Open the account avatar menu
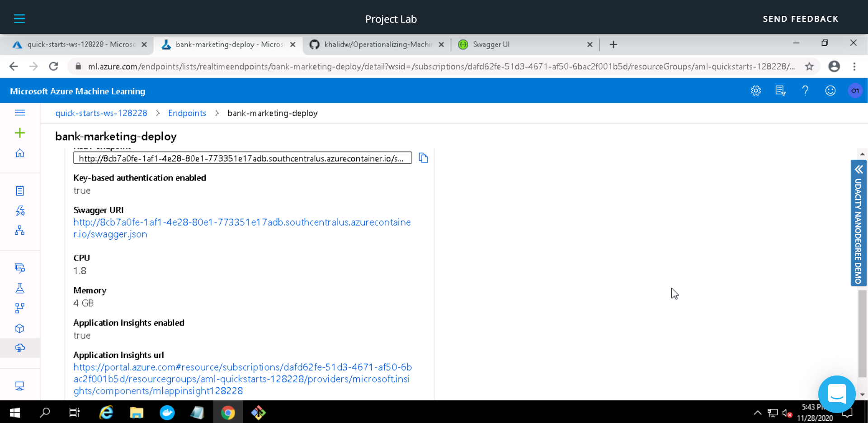 (855, 91)
